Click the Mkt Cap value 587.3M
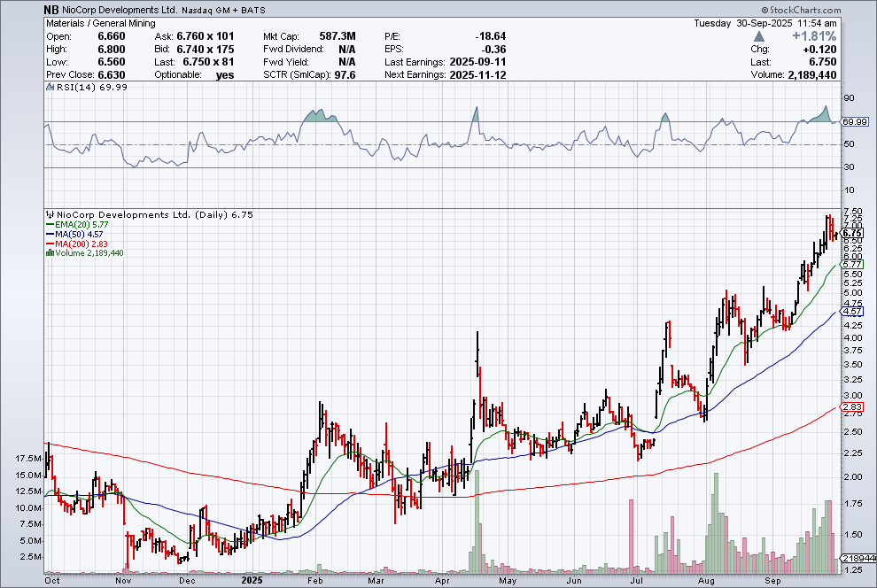877x588 pixels. pos(338,36)
